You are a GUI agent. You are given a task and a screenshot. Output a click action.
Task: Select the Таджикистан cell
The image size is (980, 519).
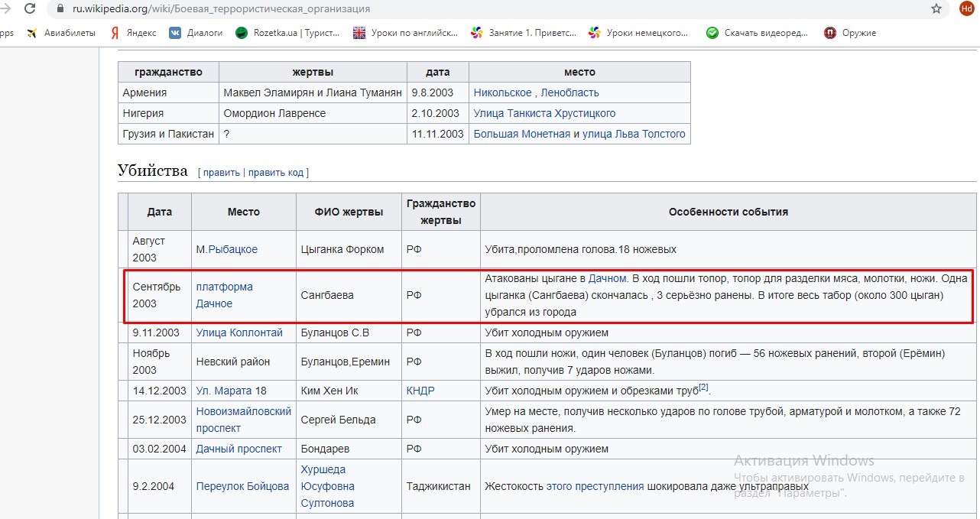click(x=441, y=486)
